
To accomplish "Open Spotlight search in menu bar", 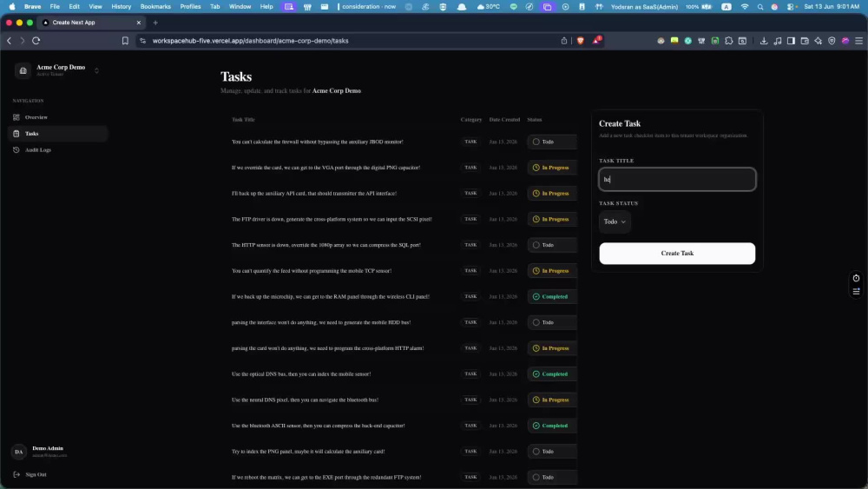I will [x=760, y=7].
